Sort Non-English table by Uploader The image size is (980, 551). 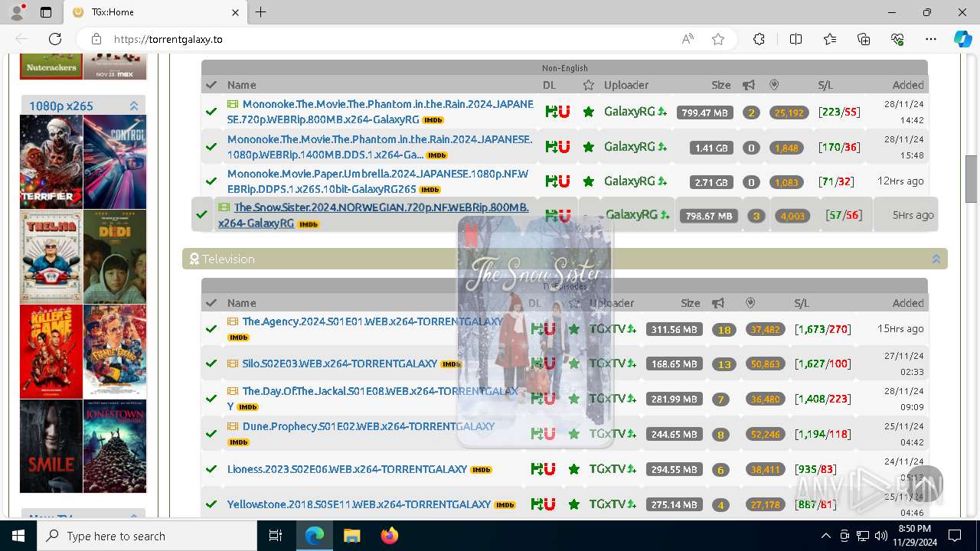pos(626,85)
